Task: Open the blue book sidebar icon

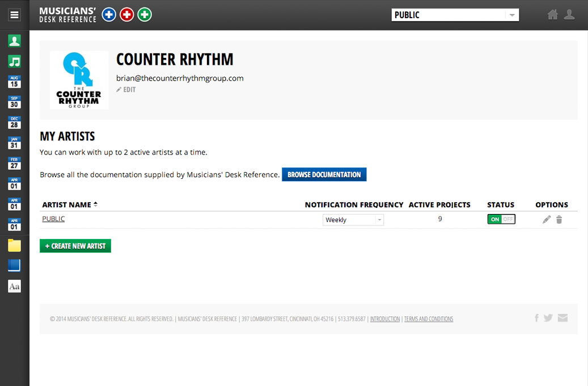Action: pyautogui.click(x=14, y=266)
